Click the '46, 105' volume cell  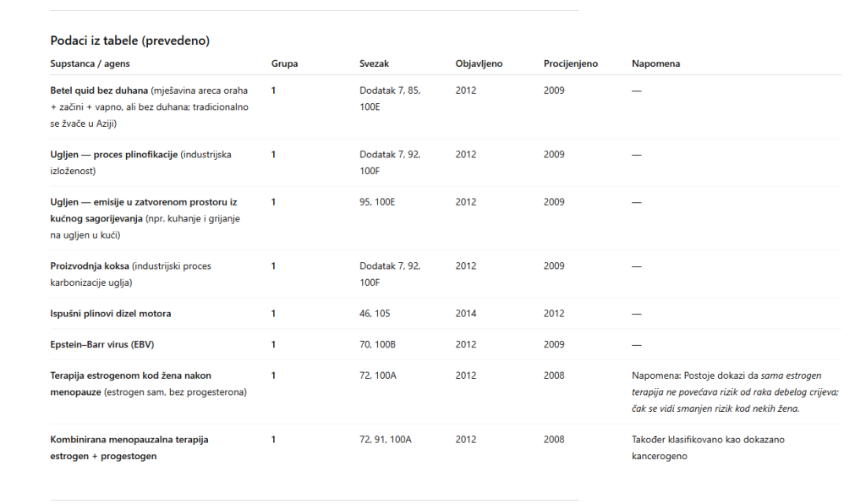[375, 314]
